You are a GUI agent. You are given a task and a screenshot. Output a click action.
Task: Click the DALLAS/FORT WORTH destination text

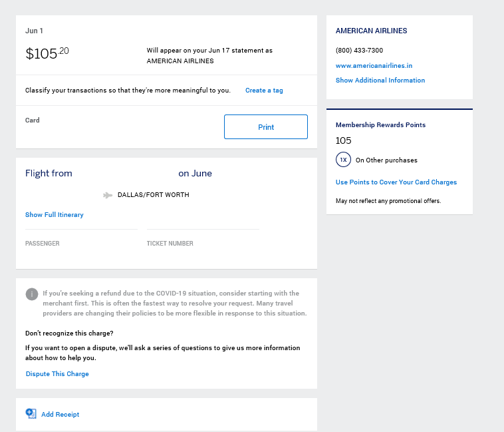coord(154,195)
